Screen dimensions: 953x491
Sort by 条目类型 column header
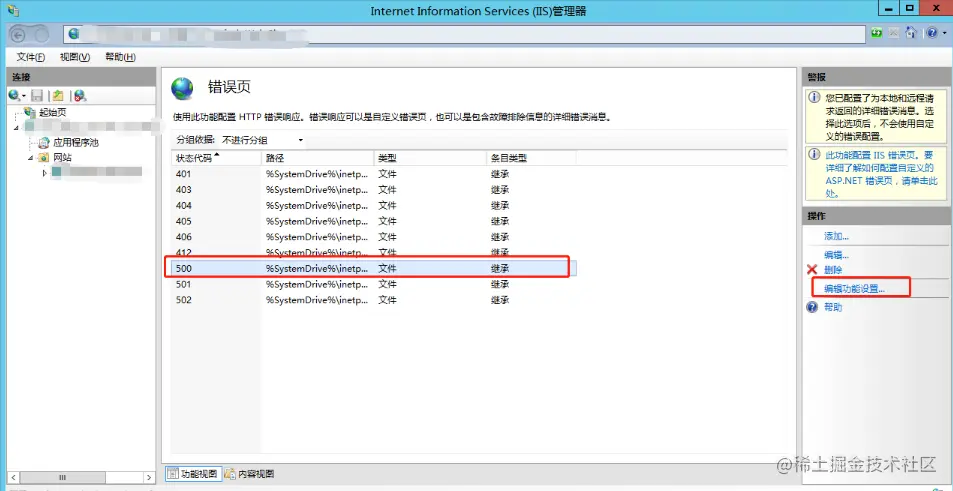tap(531, 158)
